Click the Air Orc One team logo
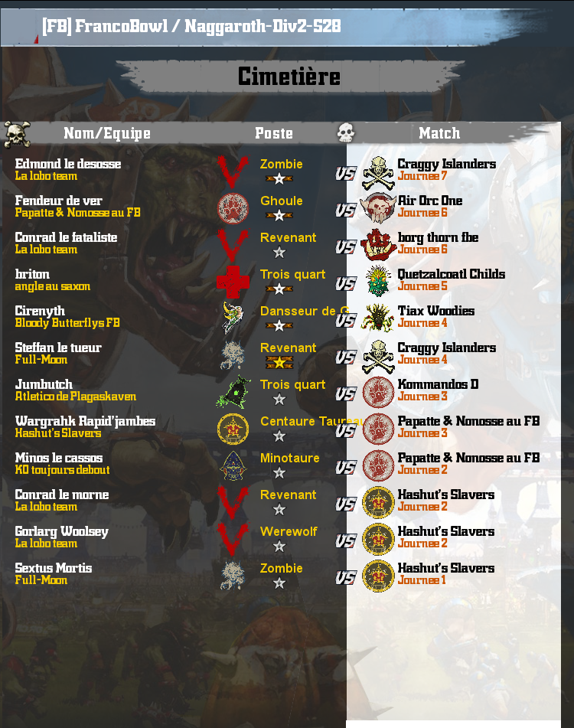This screenshot has height=728, width=574. (378, 208)
